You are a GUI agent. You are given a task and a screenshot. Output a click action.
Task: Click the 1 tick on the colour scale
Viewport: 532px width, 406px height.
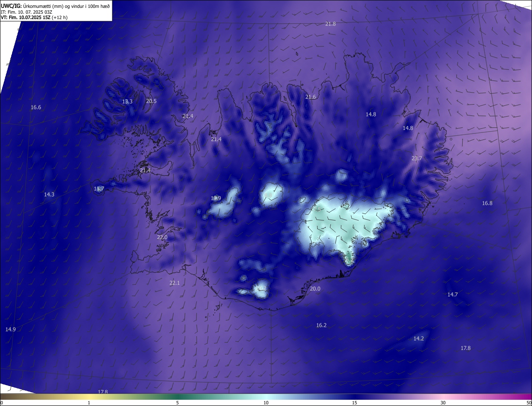coord(89,403)
